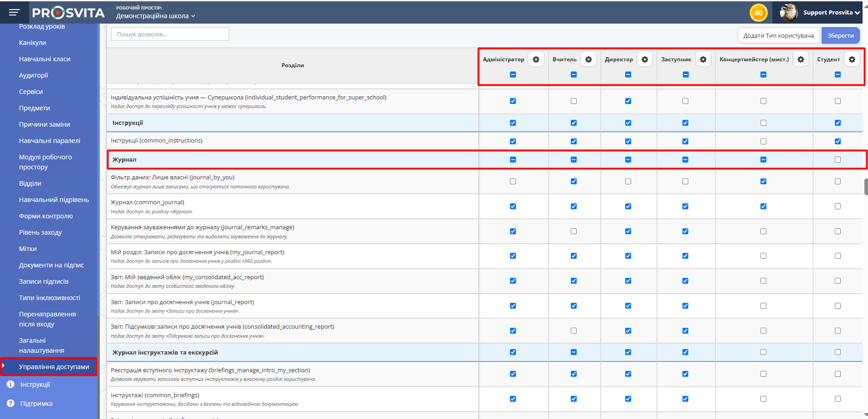
Task: Toggle Журнал інструктажів section for Вчитель
Action: [574, 352]
